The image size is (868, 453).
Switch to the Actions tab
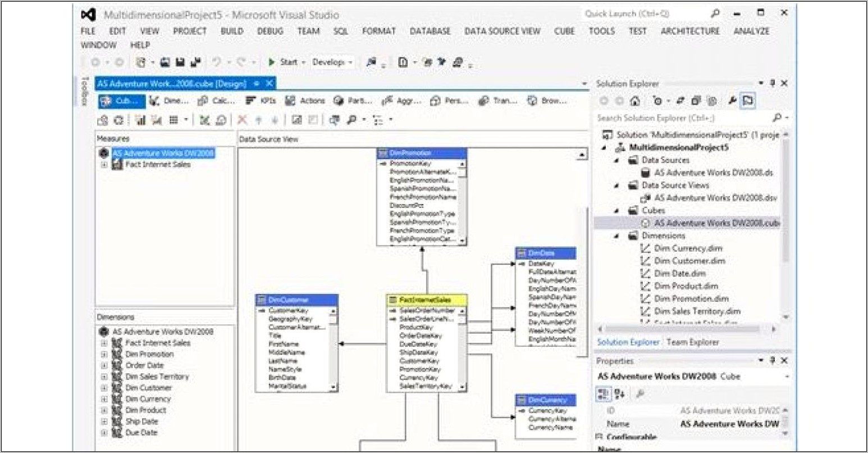point(305,101)
